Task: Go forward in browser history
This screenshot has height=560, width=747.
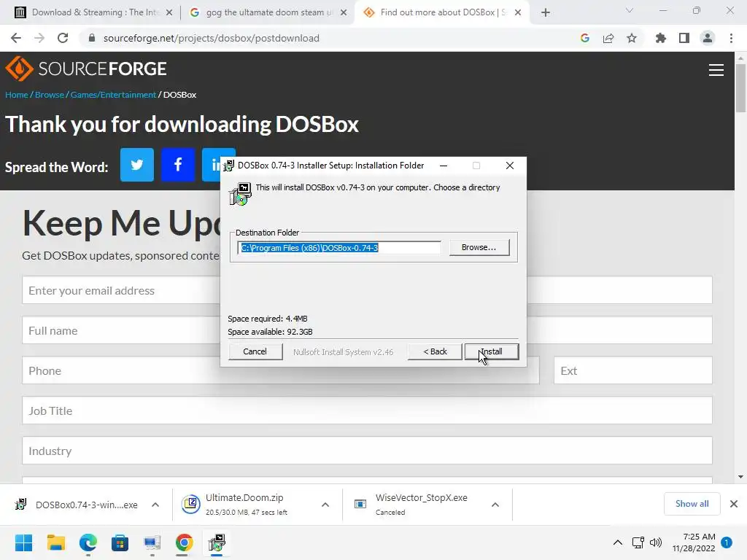Action: pos(39,38)
